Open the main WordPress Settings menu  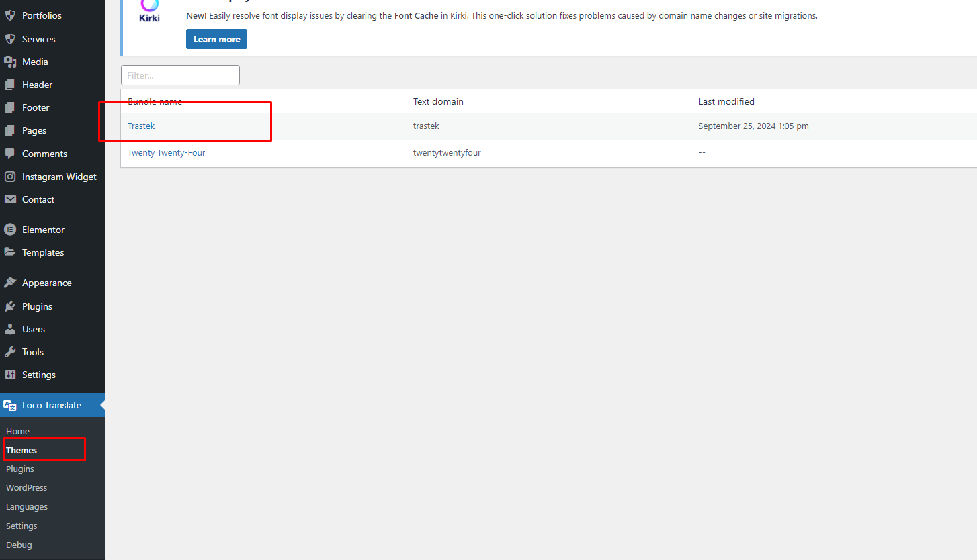tap(39, 375)
